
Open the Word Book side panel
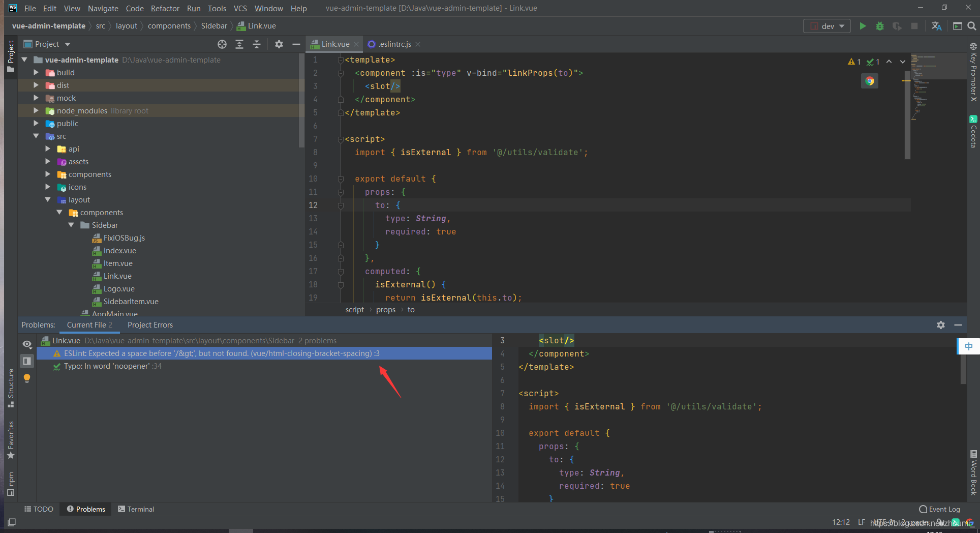click(973, 473)
